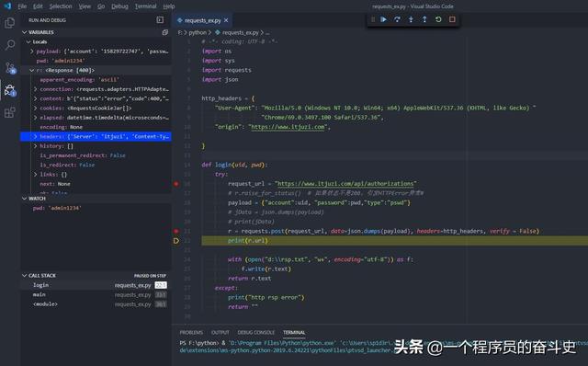Open the Explorer view in activity bar

(10, 23)
